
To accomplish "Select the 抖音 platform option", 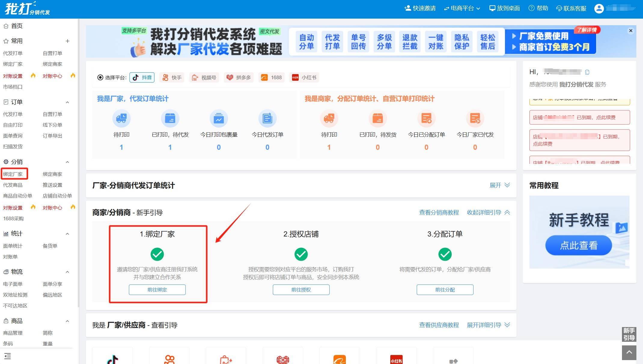I will (x=142, y=77).
